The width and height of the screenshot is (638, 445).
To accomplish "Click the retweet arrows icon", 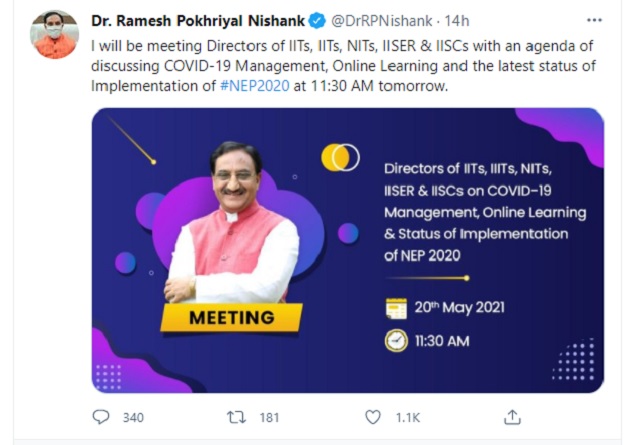I will tap(237, 417).
